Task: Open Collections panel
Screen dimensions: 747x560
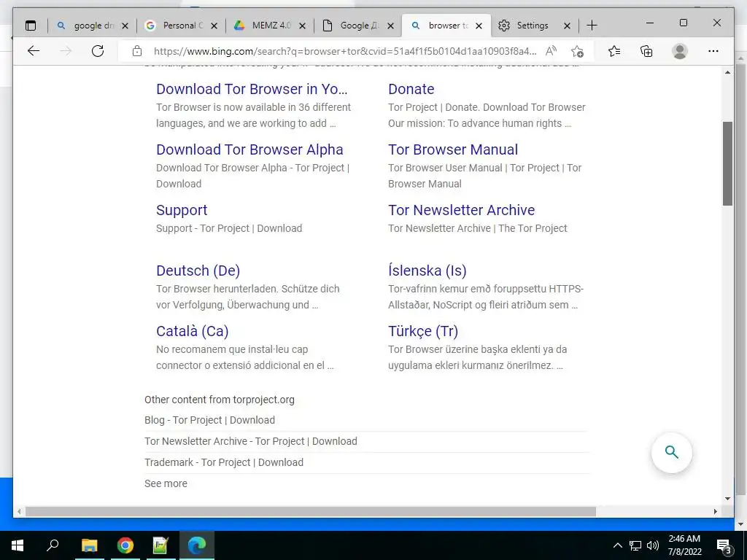Action: pyautogui.click(x=646, y=51)
